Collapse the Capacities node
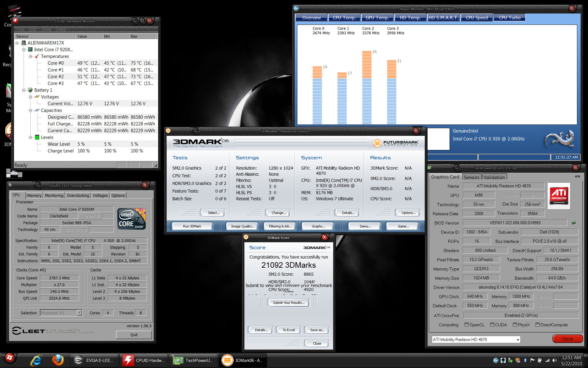 (31, 110)
